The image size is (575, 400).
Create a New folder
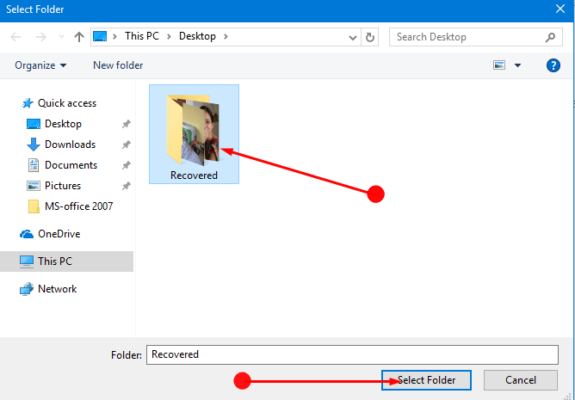pos(118,66)
